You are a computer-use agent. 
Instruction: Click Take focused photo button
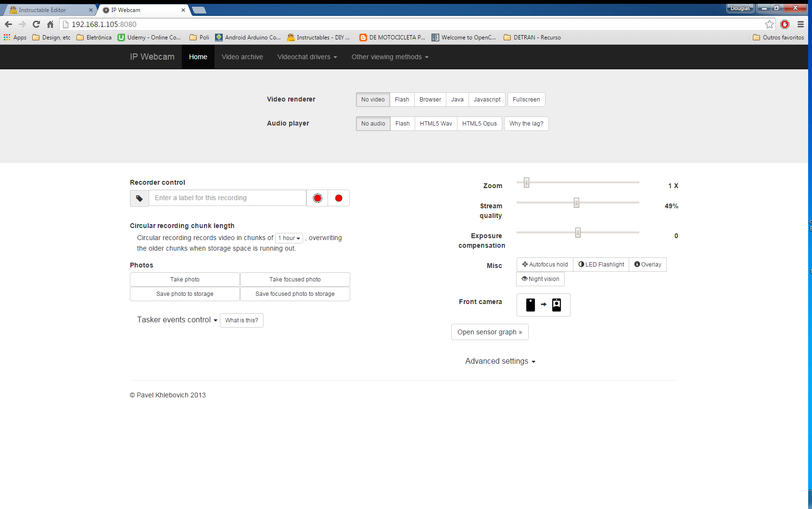tap(295, 280)
